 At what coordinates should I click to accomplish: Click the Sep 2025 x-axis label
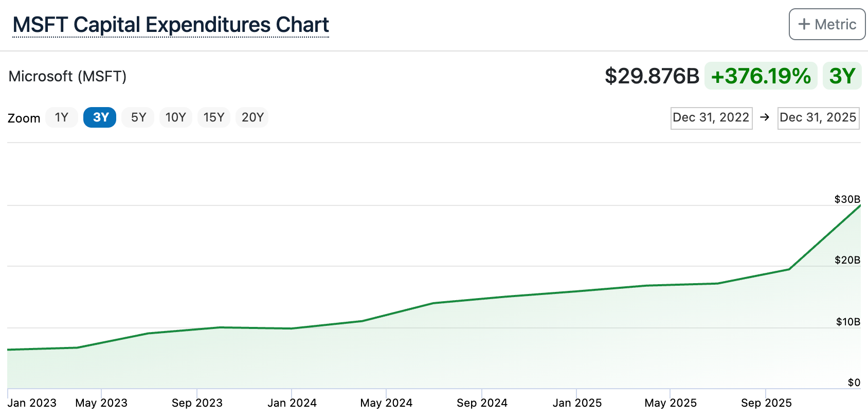(x=766, y=403)
